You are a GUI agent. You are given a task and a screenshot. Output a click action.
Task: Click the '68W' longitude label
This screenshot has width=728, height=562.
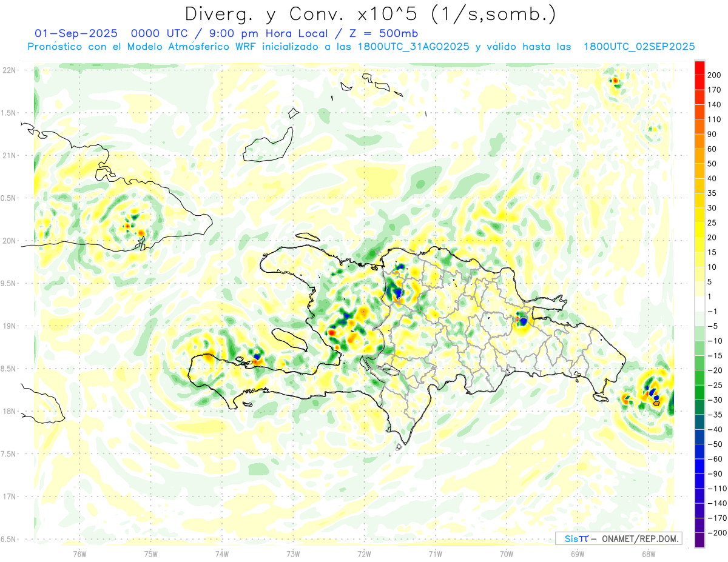click(649, 554)
